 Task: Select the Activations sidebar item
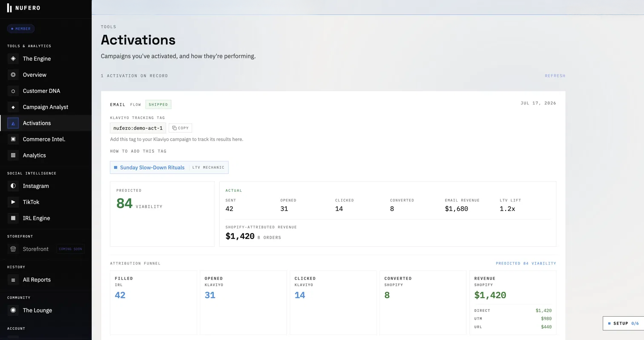(46, 123)
